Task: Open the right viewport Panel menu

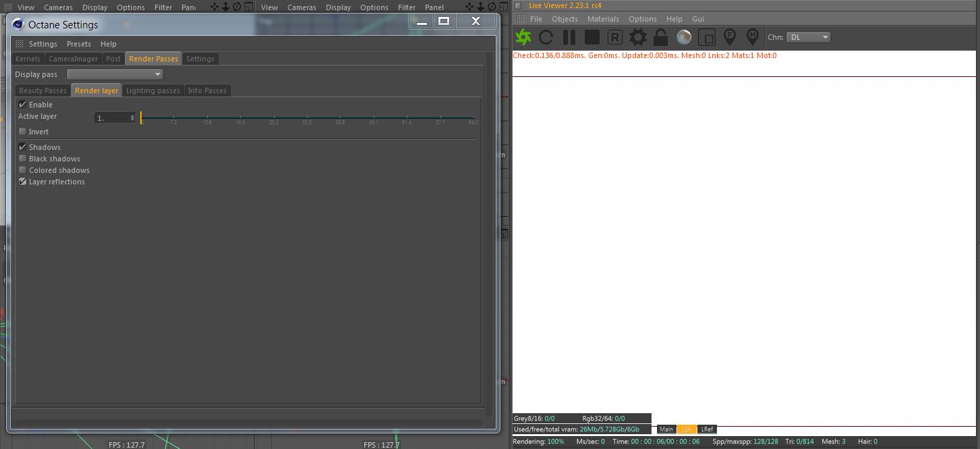Action: click(434, 7)
